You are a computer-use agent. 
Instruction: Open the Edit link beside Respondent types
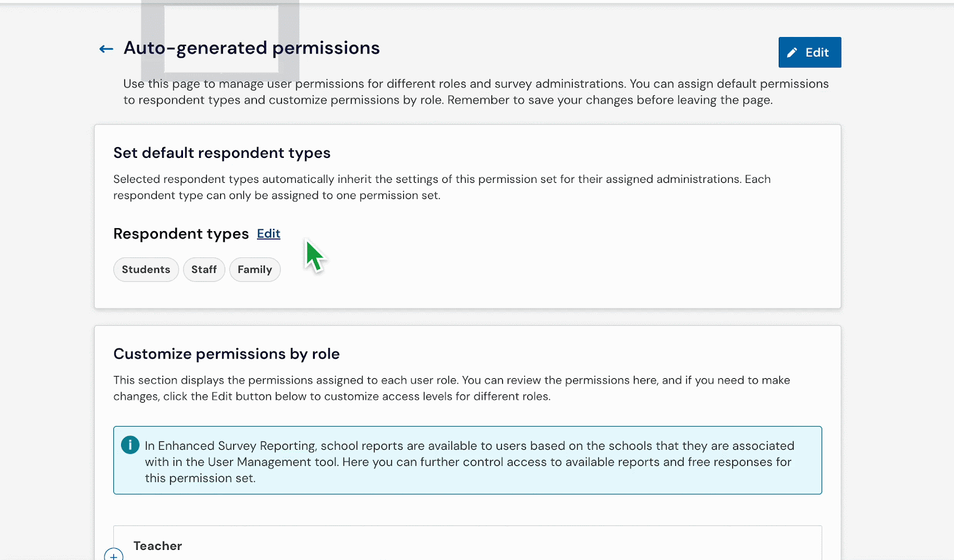click(268, 234)
